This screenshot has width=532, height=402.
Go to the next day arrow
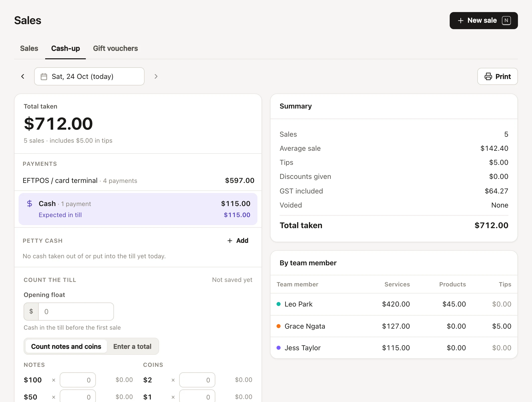point(156,76)
